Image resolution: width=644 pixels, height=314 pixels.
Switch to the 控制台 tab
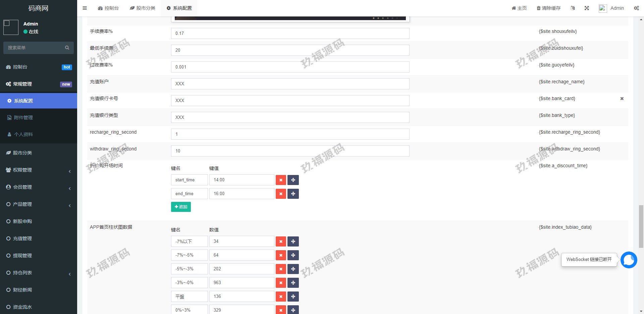[x=108, y=8]
